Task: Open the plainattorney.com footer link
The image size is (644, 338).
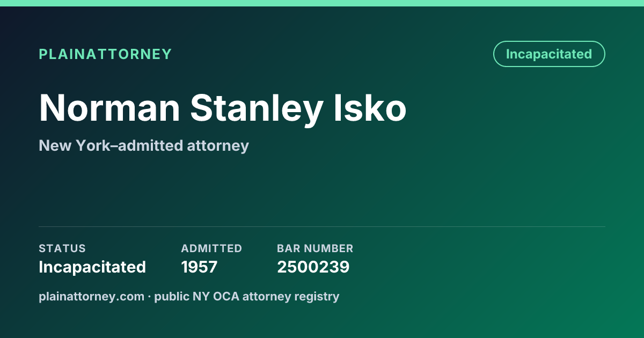Action: [92, 296]
